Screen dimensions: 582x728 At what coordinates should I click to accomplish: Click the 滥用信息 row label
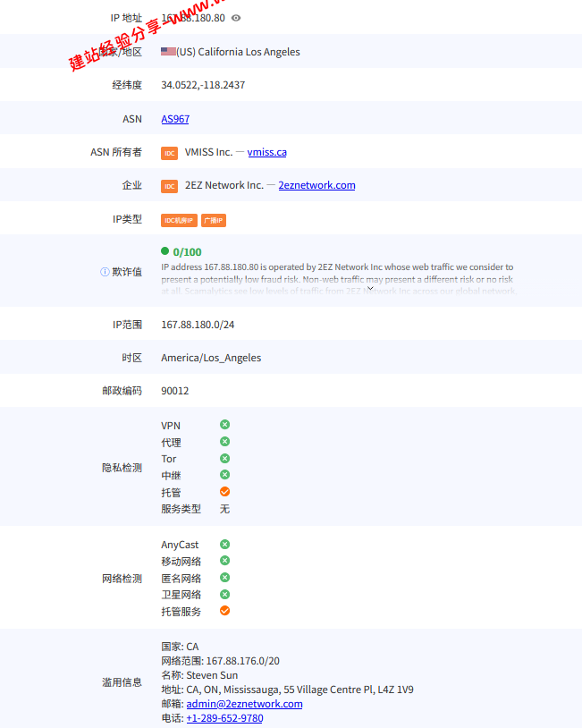coord(122,682)
